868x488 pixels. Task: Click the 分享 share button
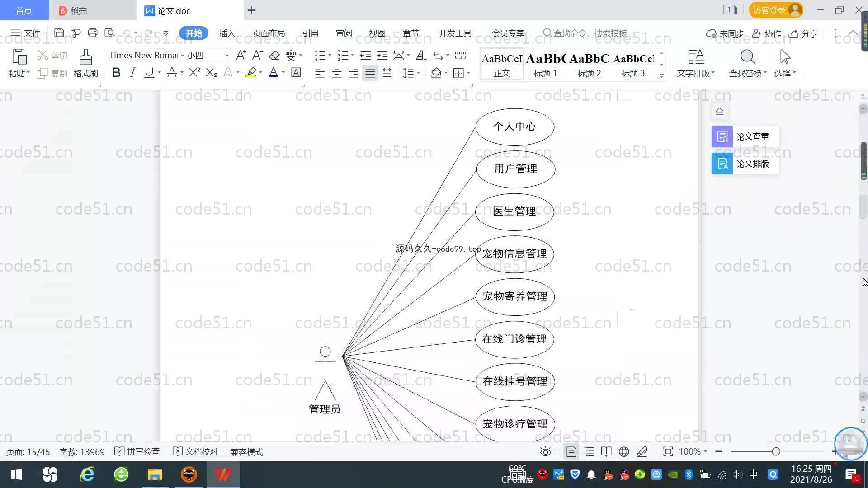(803, 33)
